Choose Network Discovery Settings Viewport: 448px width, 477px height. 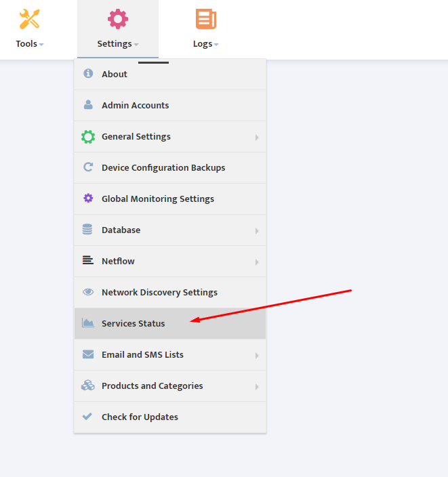170,292
